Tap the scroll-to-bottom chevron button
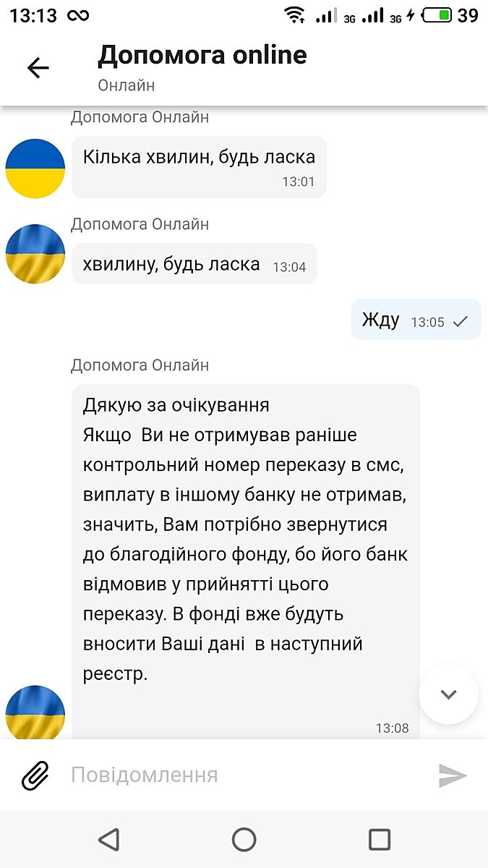Image resolution: width=488 pixels, height=868 pixels. [x=448, y=694]
